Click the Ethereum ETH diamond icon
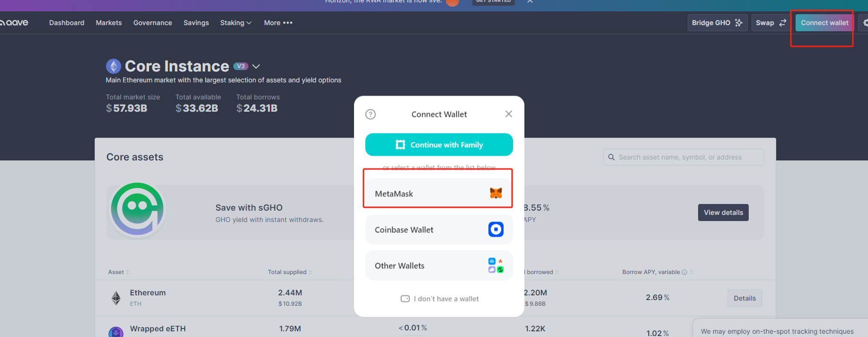The height and width of the screenshot is (337, 868). 116,298
